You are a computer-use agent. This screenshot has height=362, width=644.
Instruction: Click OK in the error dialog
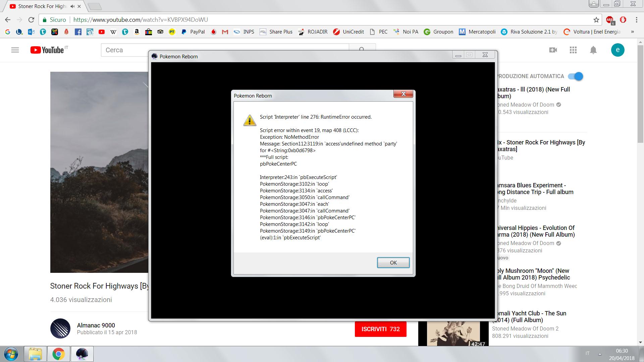tap(393, 262)
